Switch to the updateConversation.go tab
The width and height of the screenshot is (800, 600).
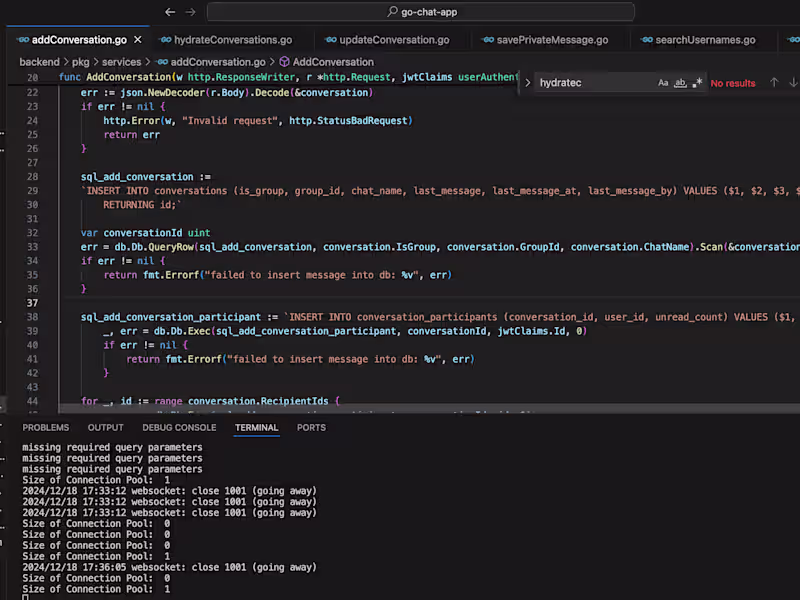click(x=394, y=40)
